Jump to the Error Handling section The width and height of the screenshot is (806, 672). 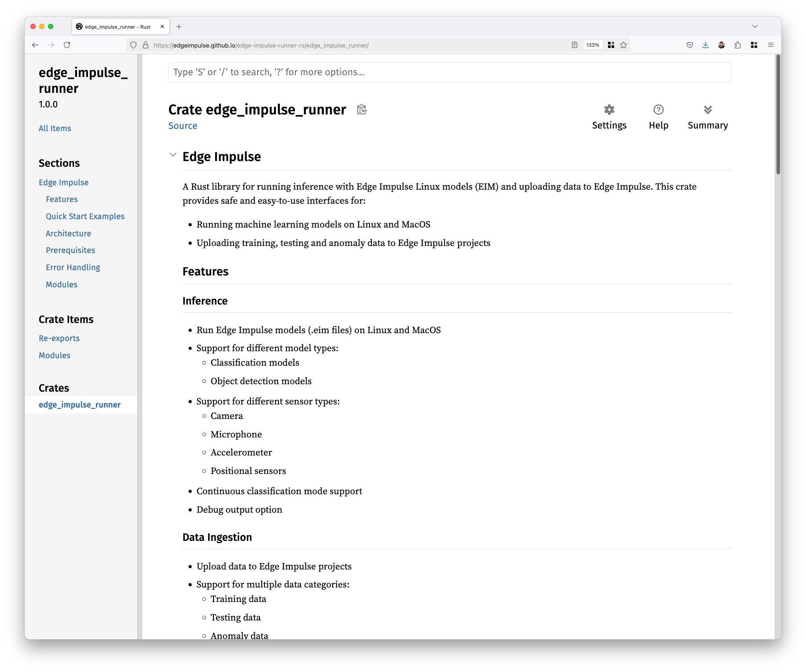[x=73, y=268]
